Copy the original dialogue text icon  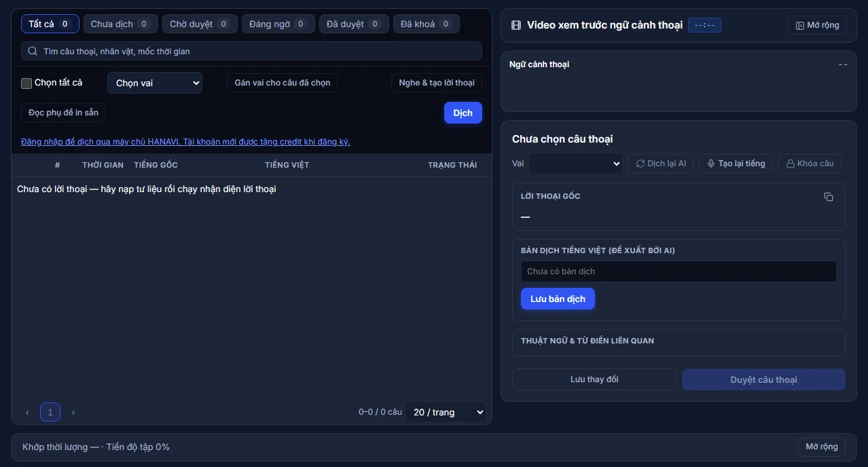[829, 197]
